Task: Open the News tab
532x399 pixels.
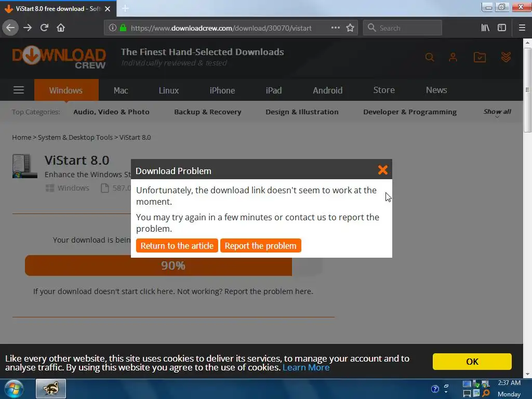Action: (x=436, y=90)
